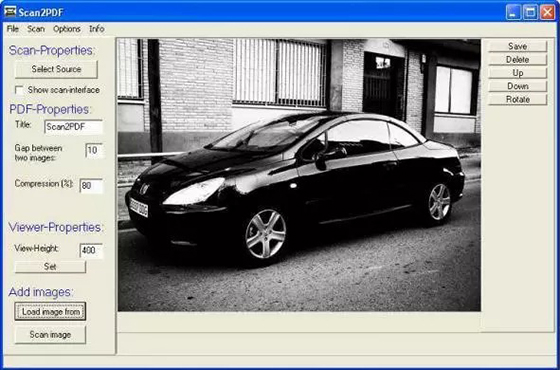Click the Add images: heading
The height and width of the screenshot is (370, 560).
41,292
